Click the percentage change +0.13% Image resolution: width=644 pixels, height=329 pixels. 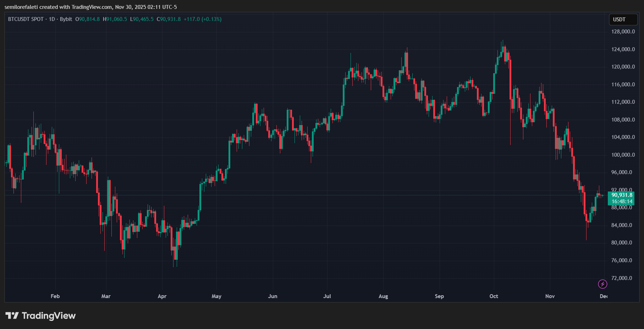(x=211, y=20)
